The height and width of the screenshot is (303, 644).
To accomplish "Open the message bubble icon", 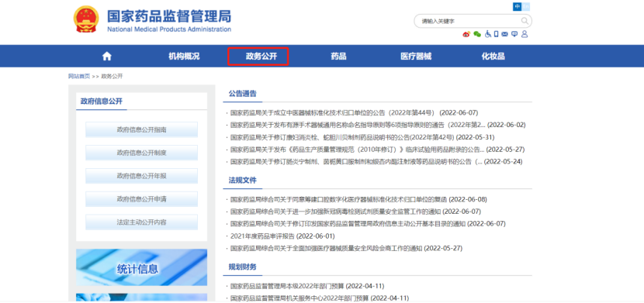I will click(x=514, y=34).
